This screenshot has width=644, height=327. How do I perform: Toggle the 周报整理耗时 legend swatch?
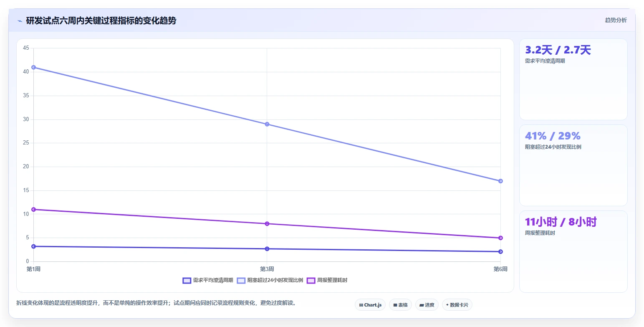pos(311,280)
